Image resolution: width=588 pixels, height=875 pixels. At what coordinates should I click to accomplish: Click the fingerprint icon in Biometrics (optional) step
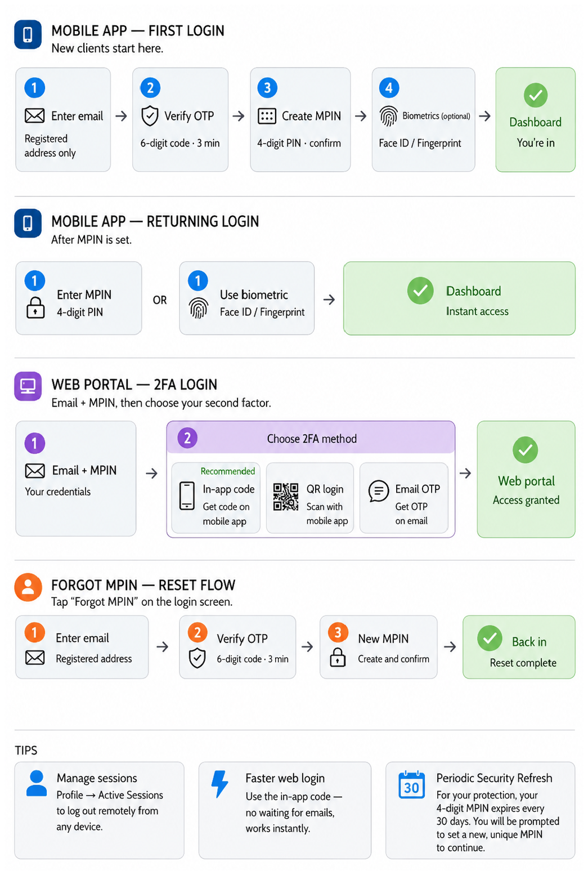(388, 116)
